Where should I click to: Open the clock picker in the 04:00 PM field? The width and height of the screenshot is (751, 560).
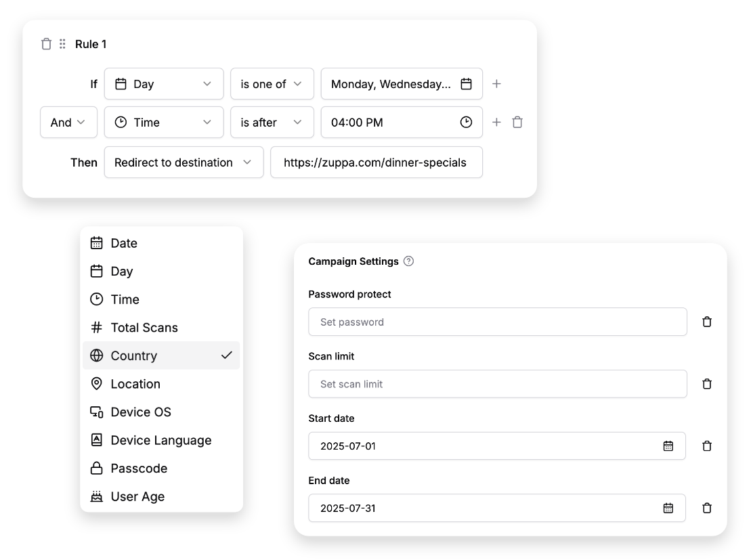tap(466, 123)
